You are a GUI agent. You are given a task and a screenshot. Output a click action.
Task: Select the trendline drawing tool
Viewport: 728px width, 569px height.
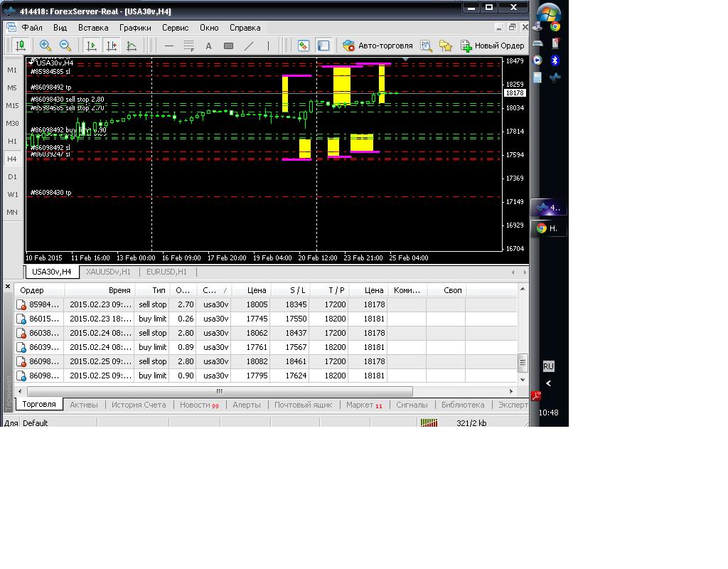pos(249,46)
